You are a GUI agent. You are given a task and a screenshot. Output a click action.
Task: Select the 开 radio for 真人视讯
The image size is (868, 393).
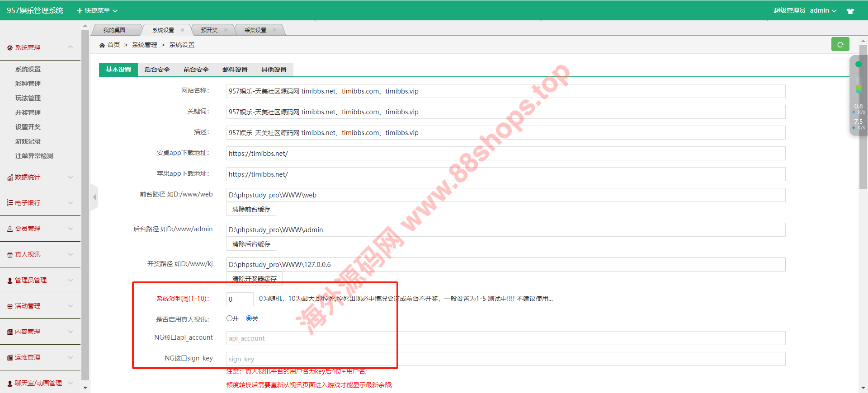click(x=230, y=318)
